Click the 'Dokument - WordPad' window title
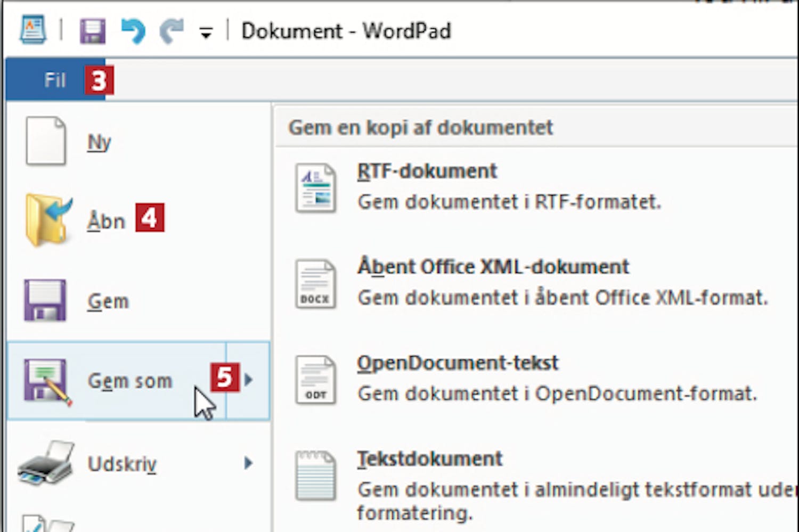The width and height of the screenshot is (799, 532). point(346,31)
